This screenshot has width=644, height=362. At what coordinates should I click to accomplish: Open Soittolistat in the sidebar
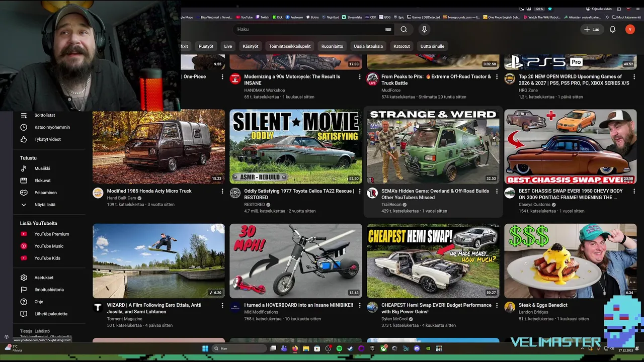point(45,115)
